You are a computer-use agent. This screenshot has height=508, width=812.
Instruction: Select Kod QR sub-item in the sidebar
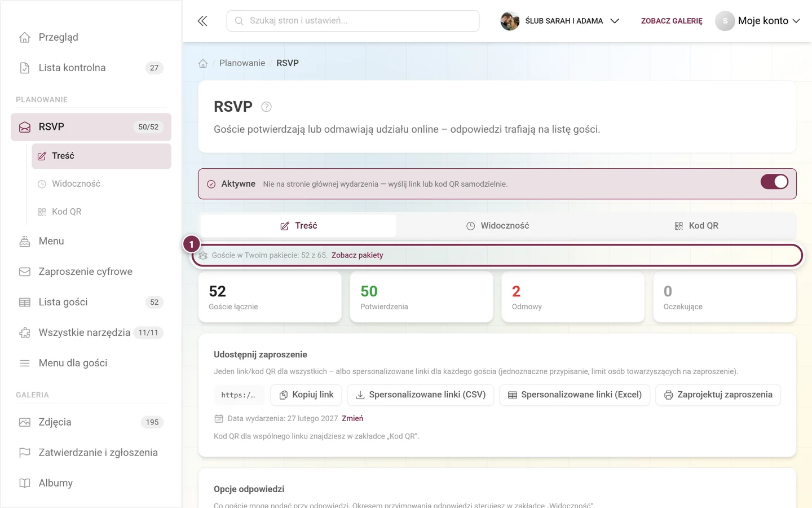[101, 212]
